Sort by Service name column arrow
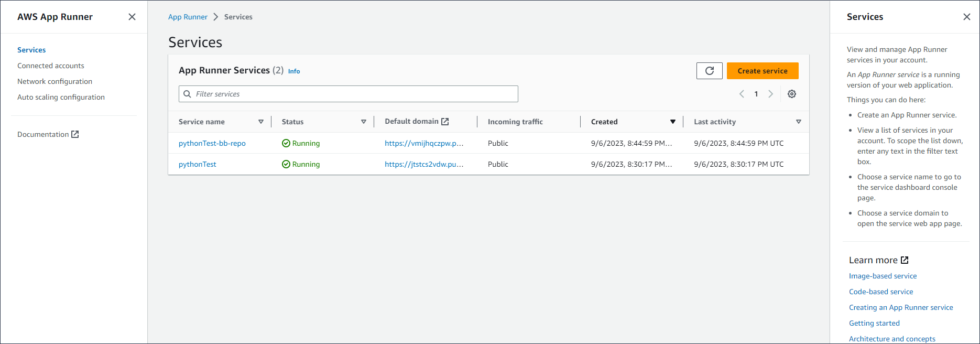 click(260, 122)
